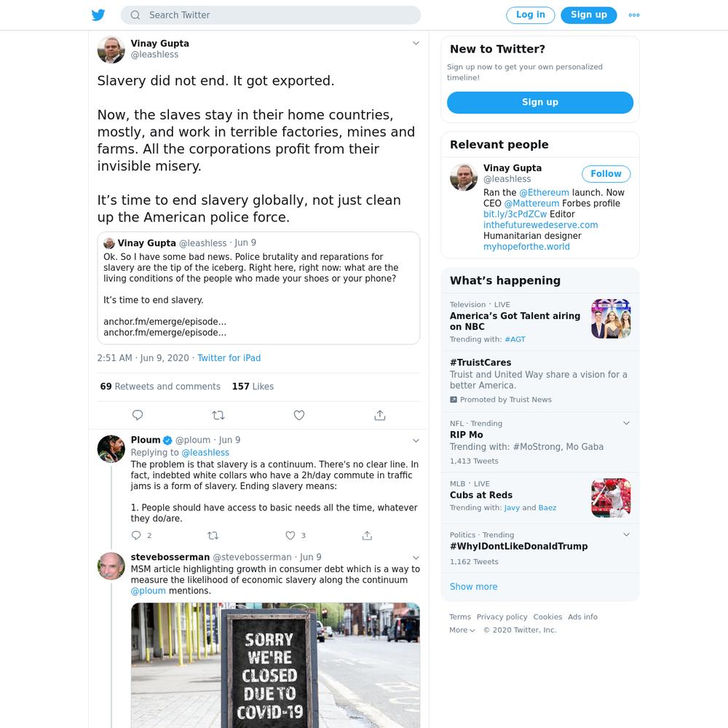
Task: Click the Log in button
Action: [531, 15]
